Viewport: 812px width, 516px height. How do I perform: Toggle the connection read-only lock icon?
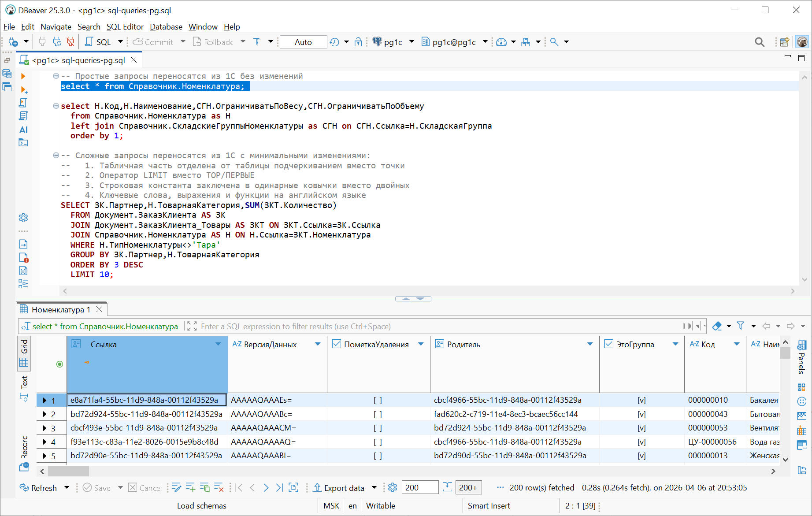(358, 41)
